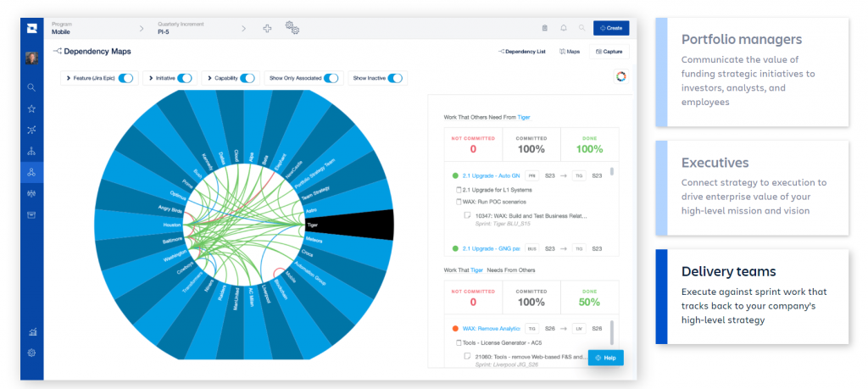This screenshot has height=389, width=868.
Task: Expand the Initiative filter chevron
Action: pos(151,78)
